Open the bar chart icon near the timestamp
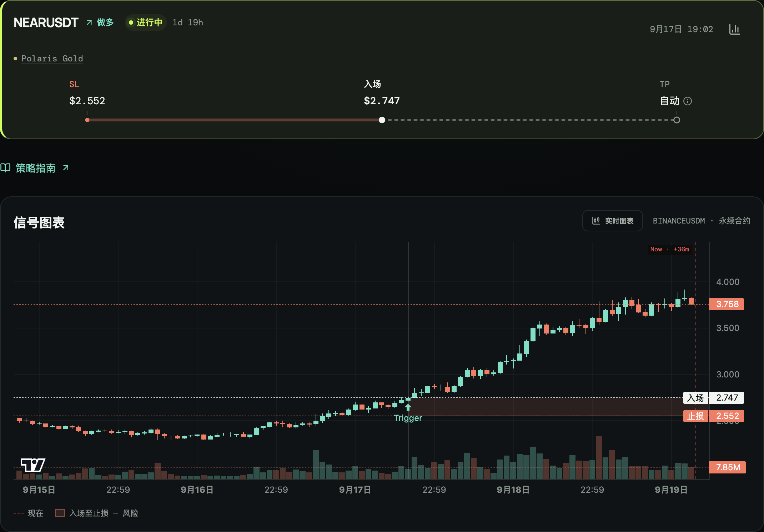764x532 pixels. (734, 29)
